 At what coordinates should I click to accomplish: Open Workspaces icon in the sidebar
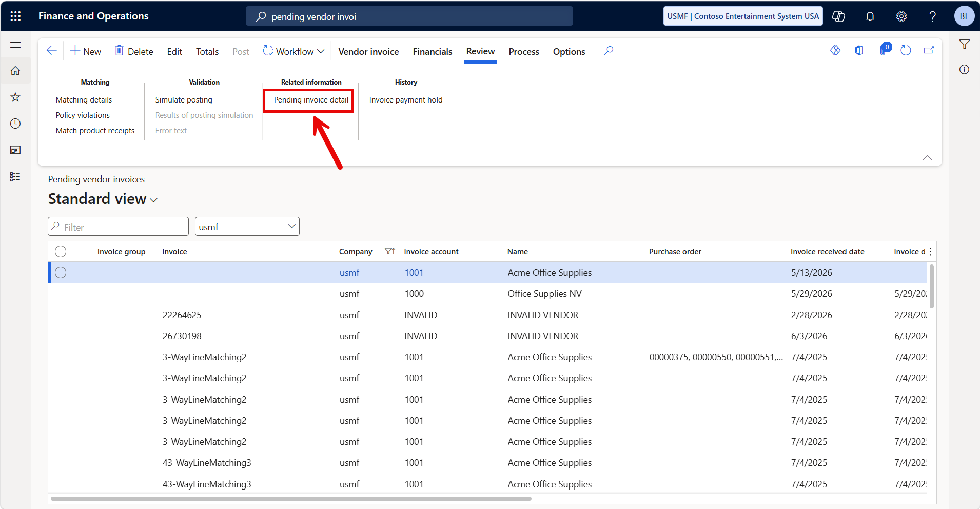point(15,150)
